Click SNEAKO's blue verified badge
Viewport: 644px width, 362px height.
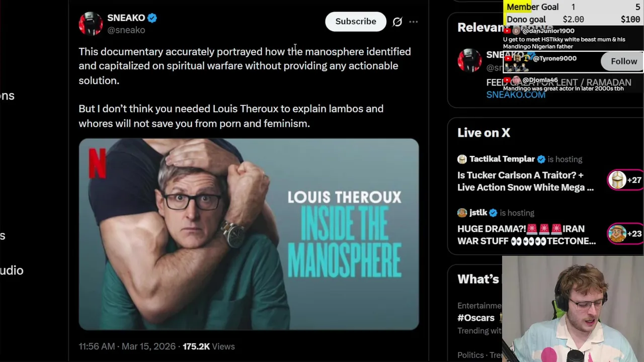click(152, 18)
